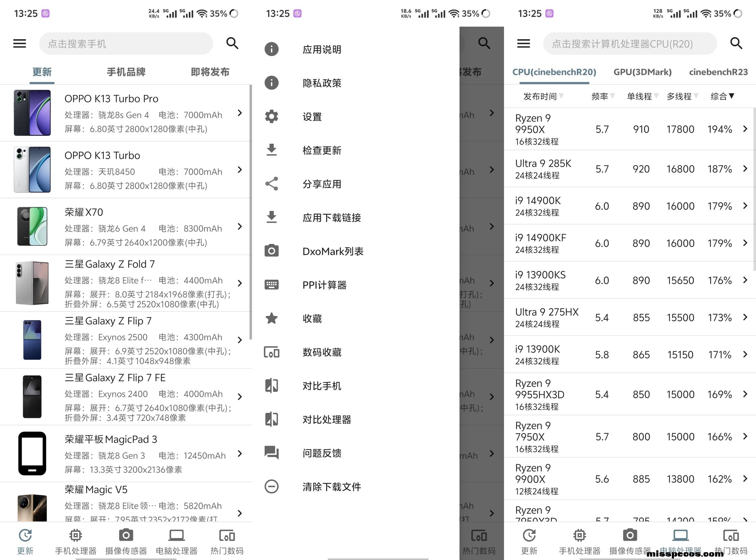Open 隐私政策 info icon in drawer
Viewport: 756px width, 560px height.
272,83
